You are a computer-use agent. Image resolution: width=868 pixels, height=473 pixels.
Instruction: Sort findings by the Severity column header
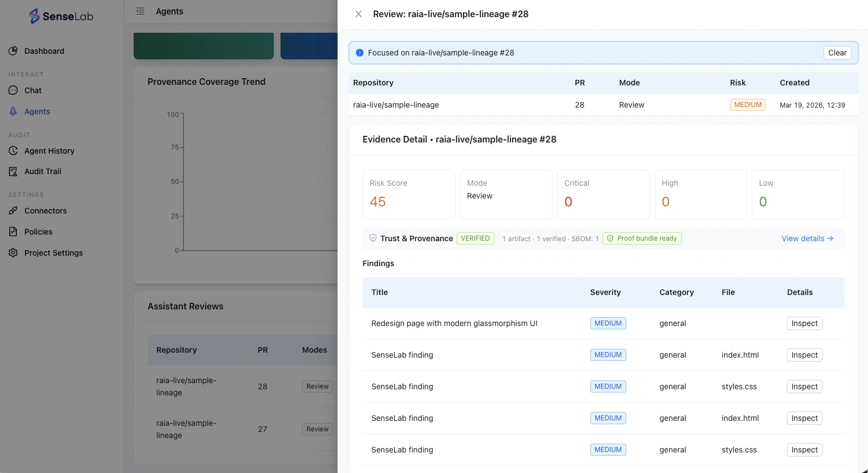tap(605, 292)
